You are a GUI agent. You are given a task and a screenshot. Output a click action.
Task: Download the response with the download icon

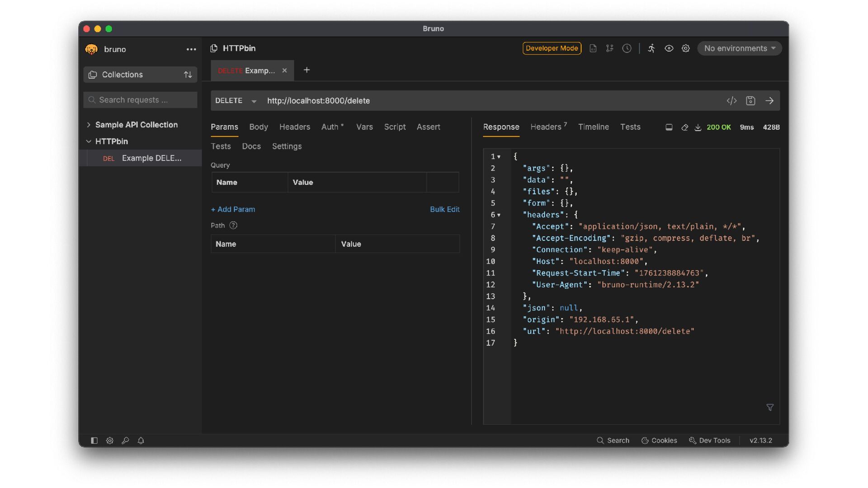(x=698, y=127)
